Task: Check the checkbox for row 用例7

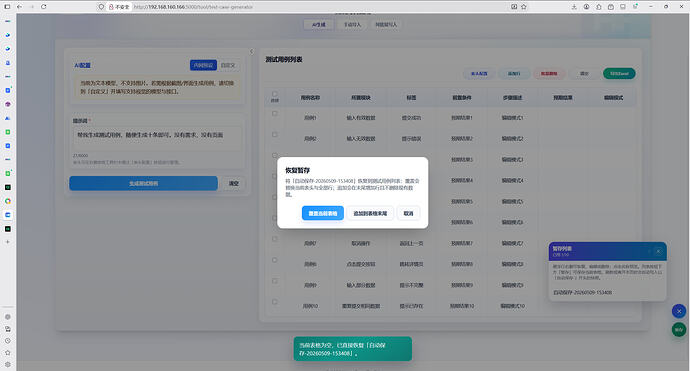Action: pos(275,239)
